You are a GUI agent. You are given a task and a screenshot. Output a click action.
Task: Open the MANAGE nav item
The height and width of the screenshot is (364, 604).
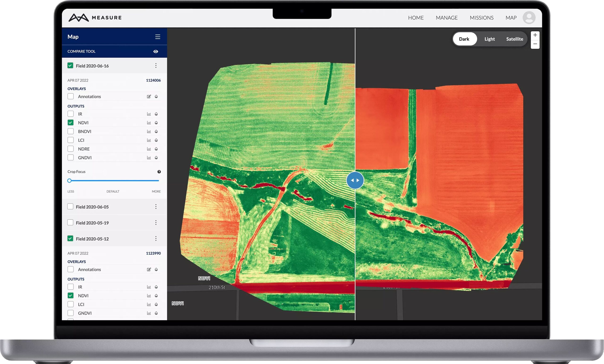[x=447, y=18]
